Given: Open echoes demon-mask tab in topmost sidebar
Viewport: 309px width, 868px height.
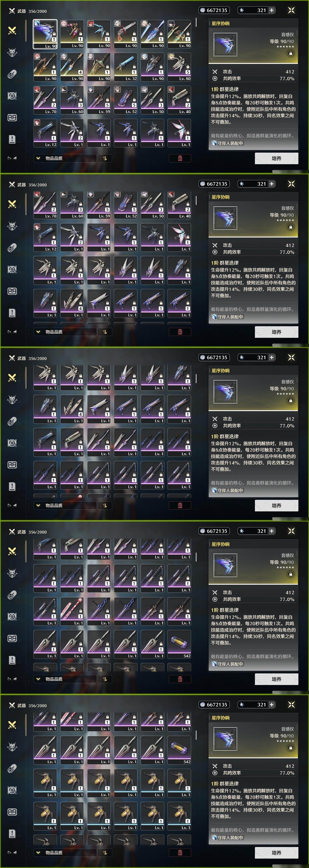Looking at the screenshot, I should point(12,53).
